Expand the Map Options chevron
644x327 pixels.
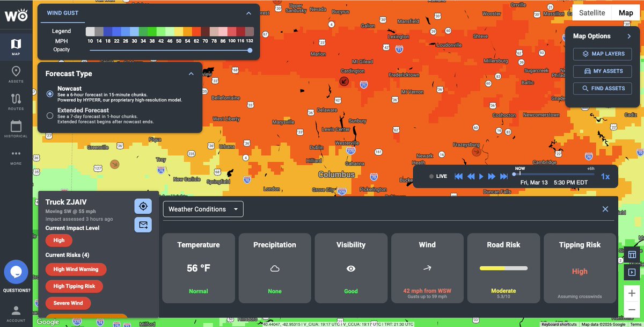(x=629, y=36)
